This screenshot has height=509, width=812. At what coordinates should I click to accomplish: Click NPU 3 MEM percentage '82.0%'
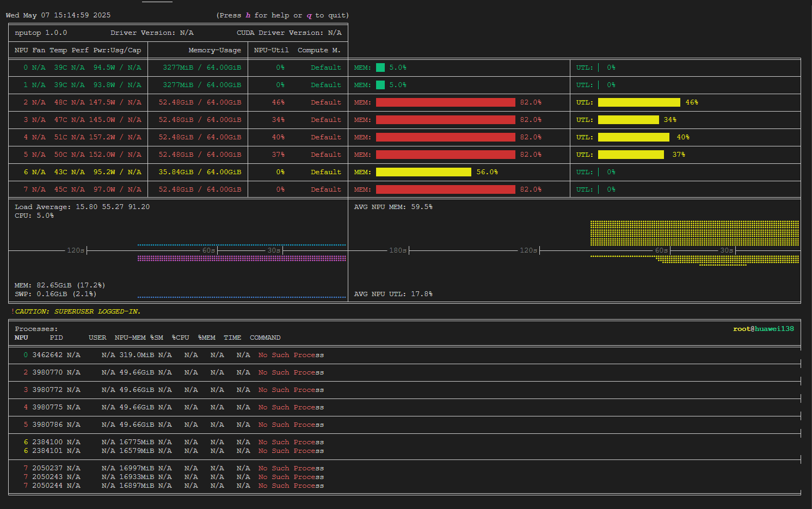pos(531,120)
